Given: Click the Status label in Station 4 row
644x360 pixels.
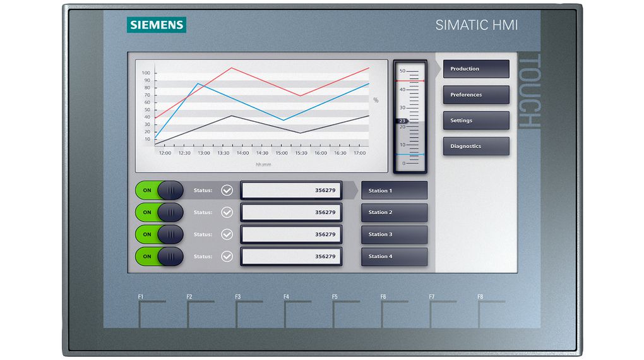Looking at the screenshot, I should [203, 256].
